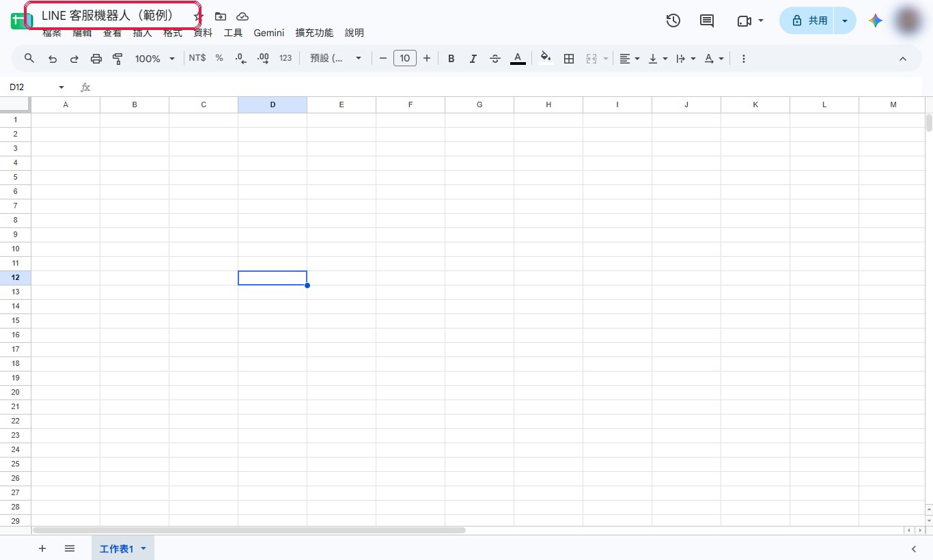Show more toolbar options (three dots)
This screenshot has width=933, height=560.
point(744,59)
